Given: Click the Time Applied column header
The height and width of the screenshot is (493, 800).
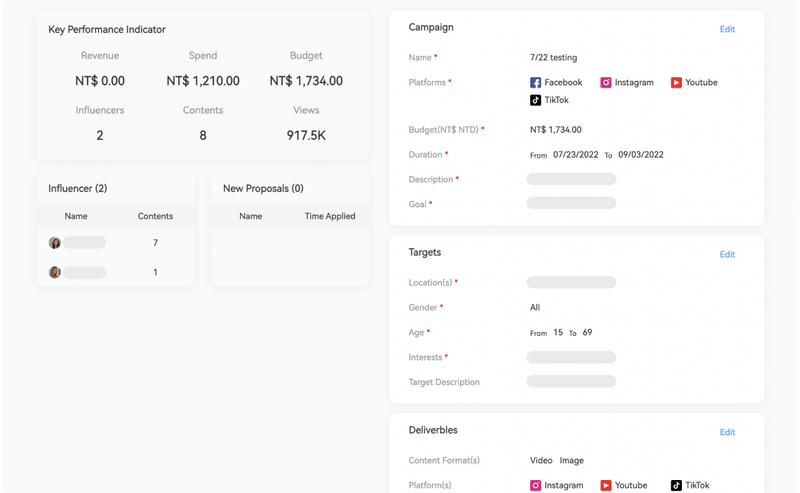Looking at the screenshot, I should tap(330, 216).
